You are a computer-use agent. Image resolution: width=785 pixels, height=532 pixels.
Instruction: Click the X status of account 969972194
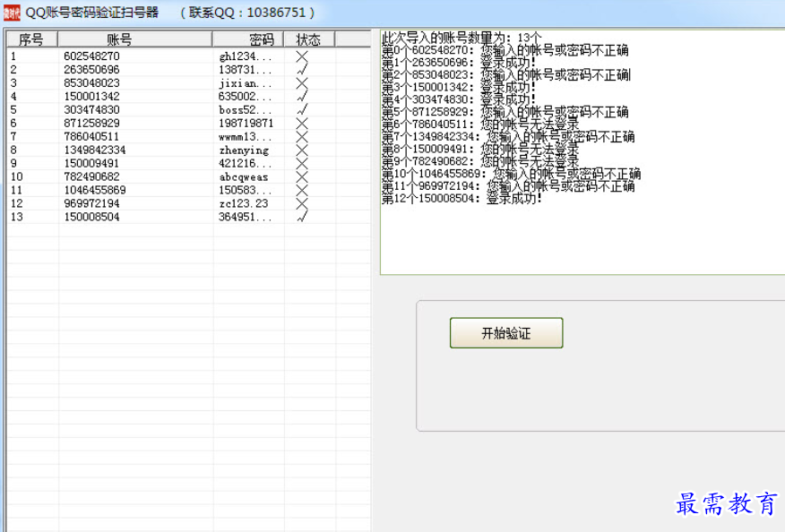(x=302, y=203)
